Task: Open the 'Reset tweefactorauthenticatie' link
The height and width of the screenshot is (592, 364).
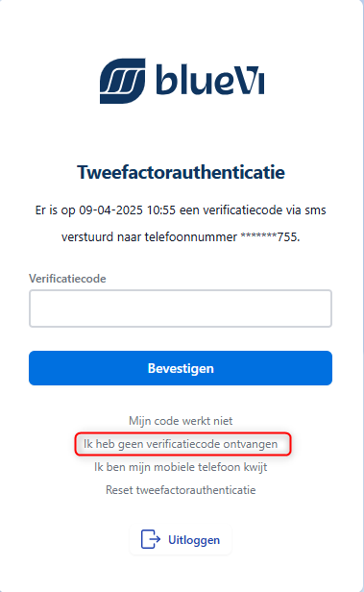Action: click(181, 490)
